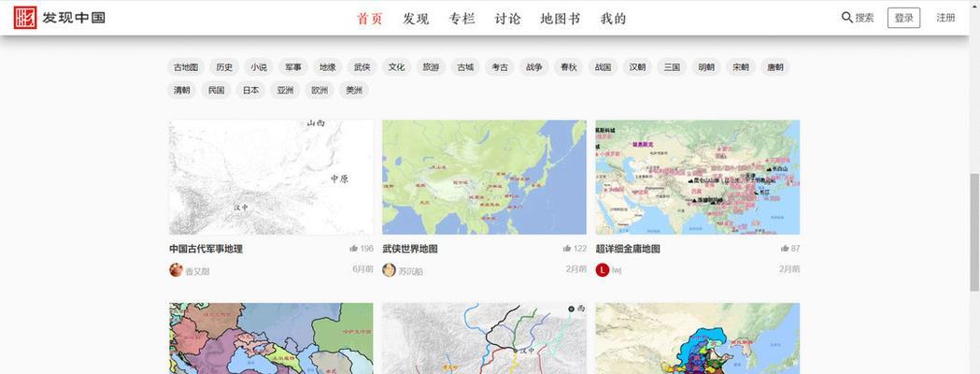Click title 武侠世界地图
980x374 pixels.
click(x=410, y=249)
